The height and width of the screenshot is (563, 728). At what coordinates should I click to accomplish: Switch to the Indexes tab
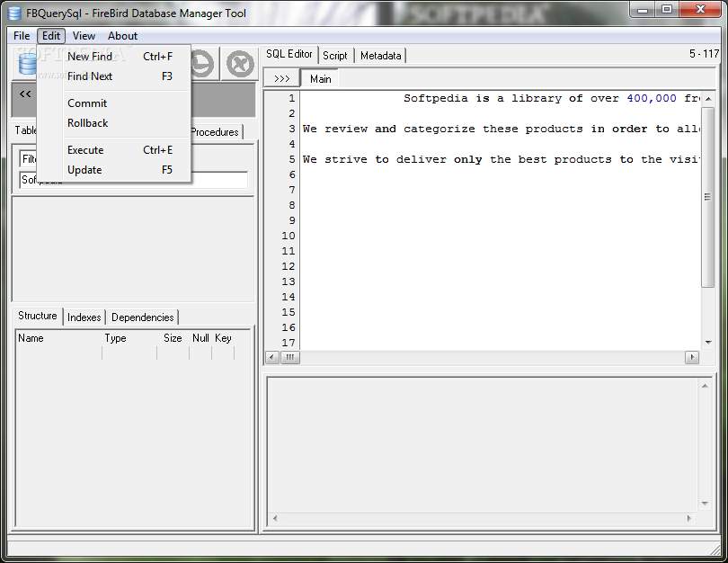(x=84, y=317)
